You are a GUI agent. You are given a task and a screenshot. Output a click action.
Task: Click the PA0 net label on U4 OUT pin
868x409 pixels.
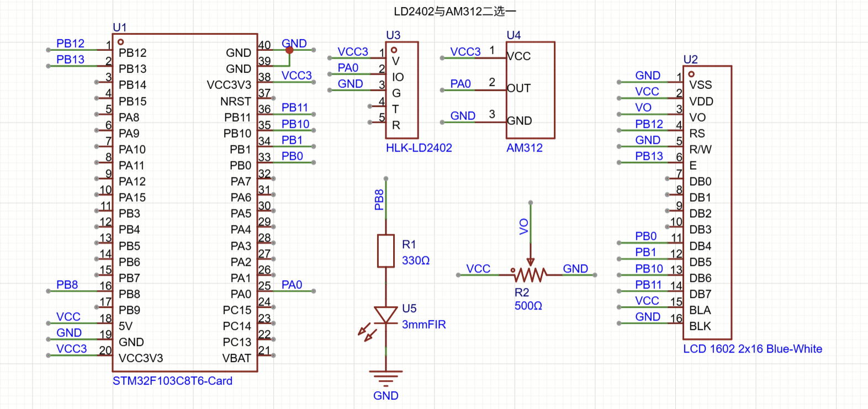461,83
